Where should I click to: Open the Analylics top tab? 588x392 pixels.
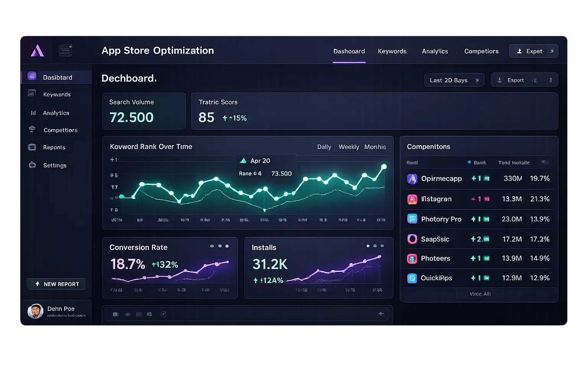pos(435,51)
